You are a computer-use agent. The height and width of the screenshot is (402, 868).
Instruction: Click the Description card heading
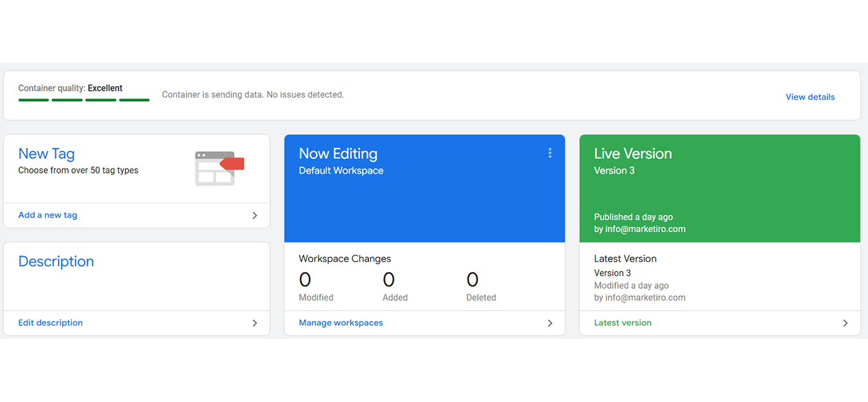pos(56,261)
